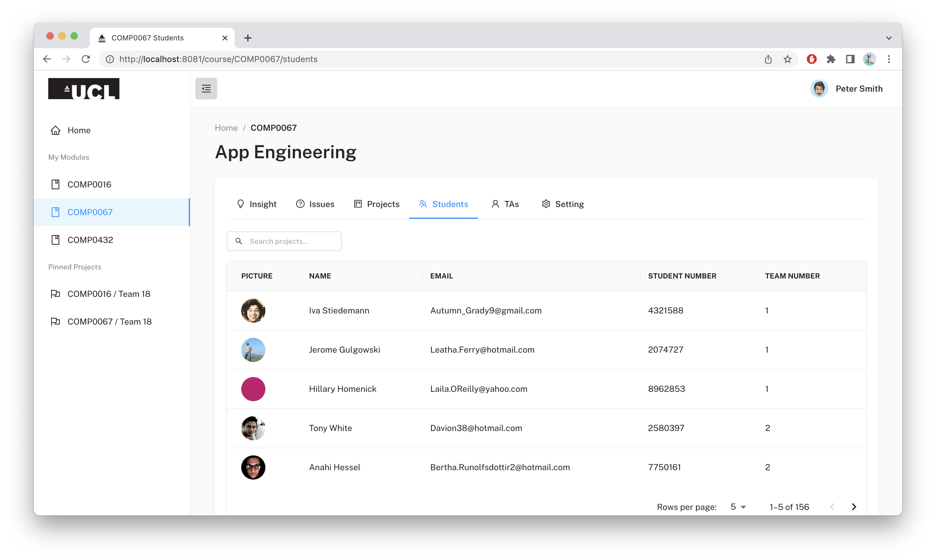Open the COMP0016 module
This screenshot has height=560, width=936.
[112, 184]
